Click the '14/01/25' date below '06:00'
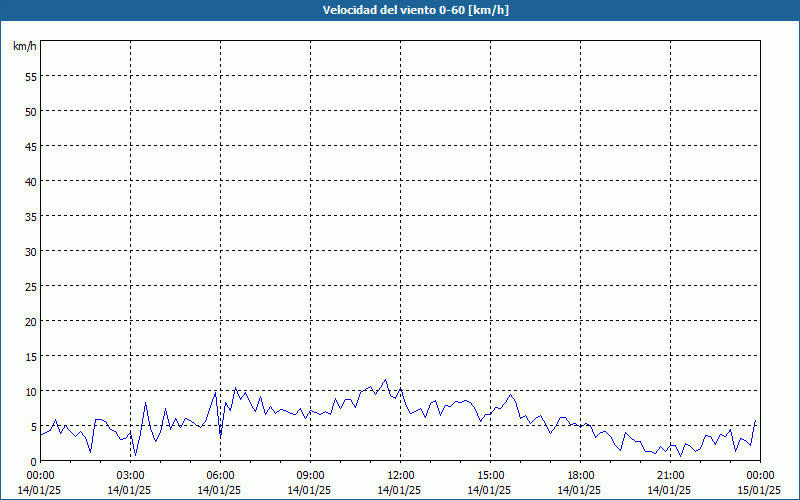800x500 pixels. coord(219,490)
